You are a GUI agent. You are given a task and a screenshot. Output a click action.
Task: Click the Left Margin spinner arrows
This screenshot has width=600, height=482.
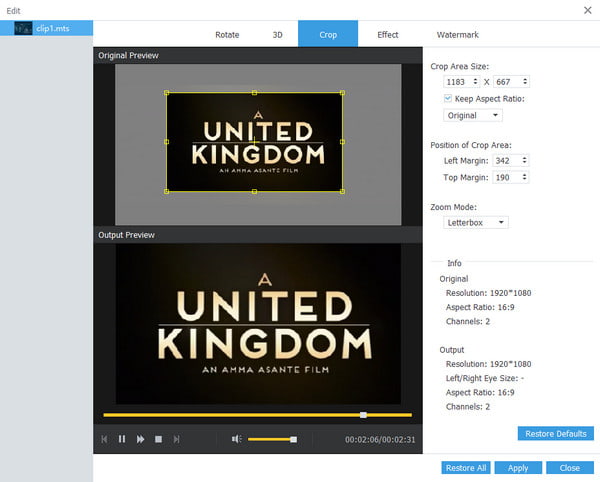pyautogui.click(x=524, y=160)
